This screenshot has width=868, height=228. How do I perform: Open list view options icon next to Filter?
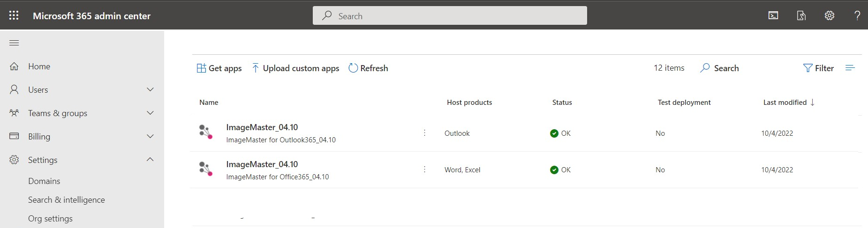(x=850, y=68)
